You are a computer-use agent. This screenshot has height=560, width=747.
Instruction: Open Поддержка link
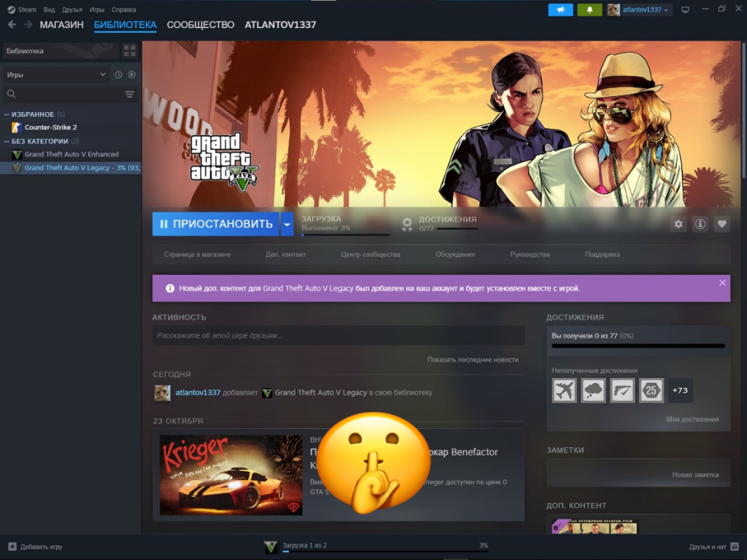(602, 254)
